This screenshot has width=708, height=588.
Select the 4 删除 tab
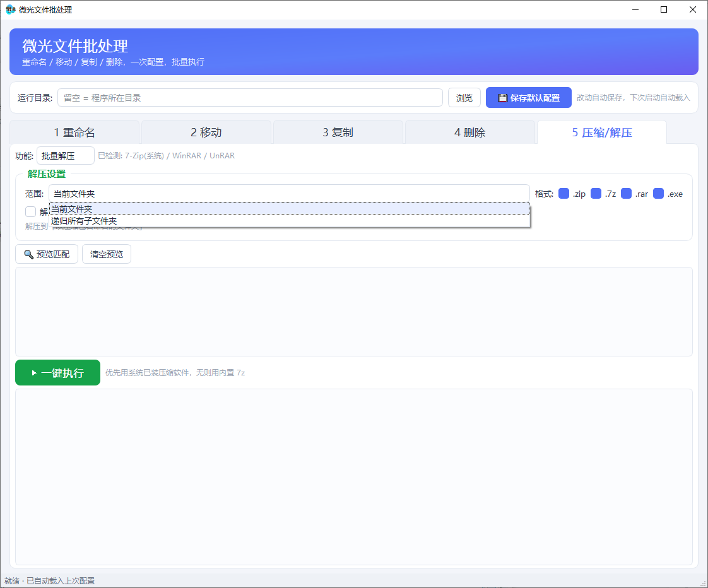pos(470,132)
